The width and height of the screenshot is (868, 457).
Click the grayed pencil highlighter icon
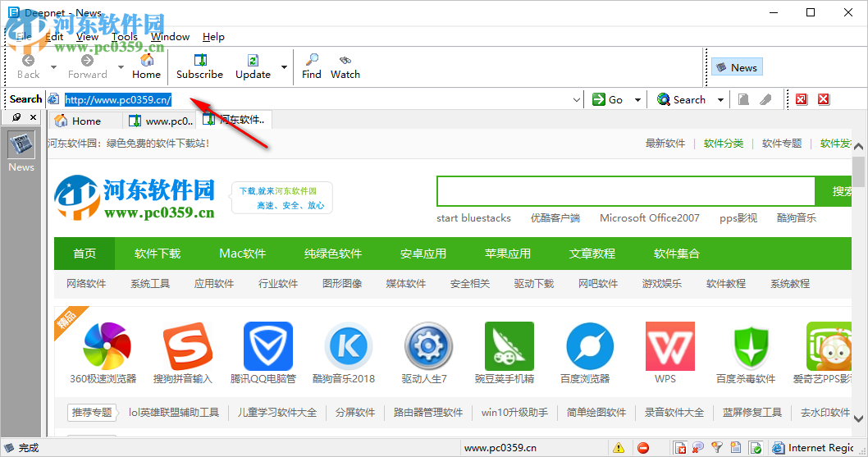765,100
